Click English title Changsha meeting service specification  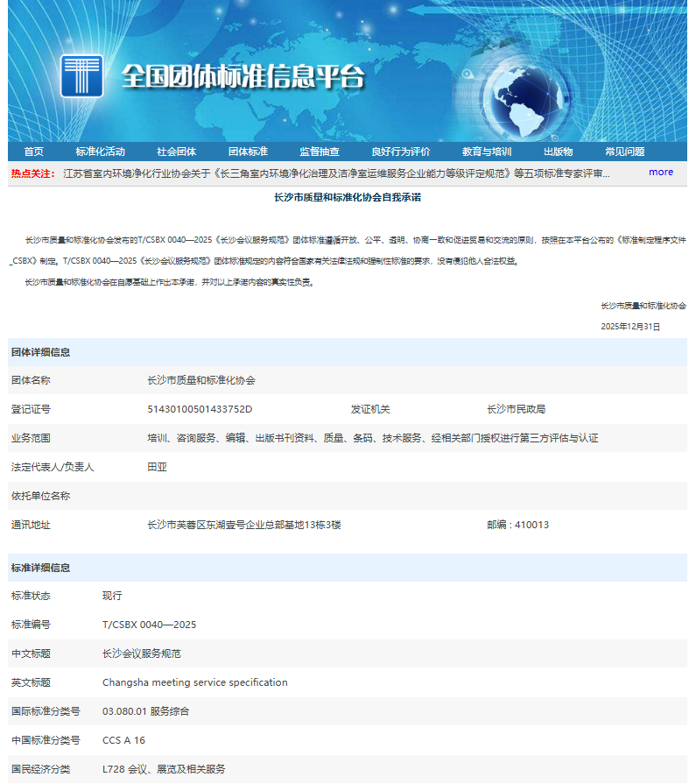[x=195, y=682]
